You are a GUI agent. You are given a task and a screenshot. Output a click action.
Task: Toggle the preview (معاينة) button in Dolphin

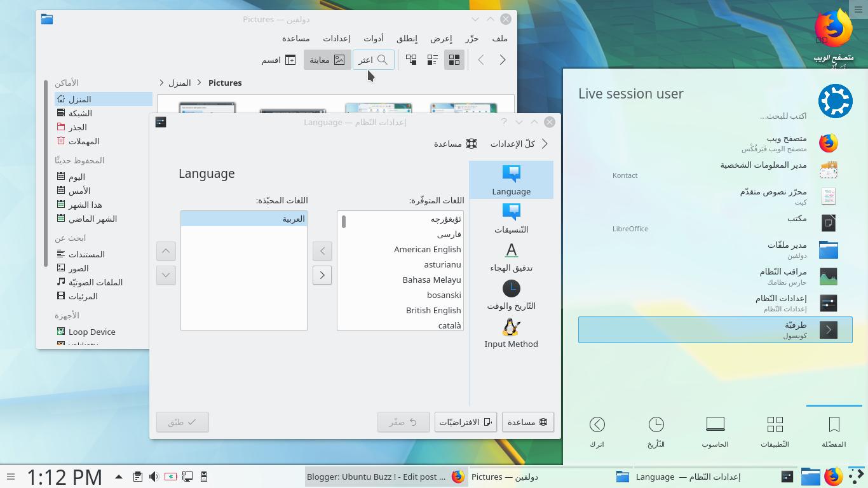(327, 59)
